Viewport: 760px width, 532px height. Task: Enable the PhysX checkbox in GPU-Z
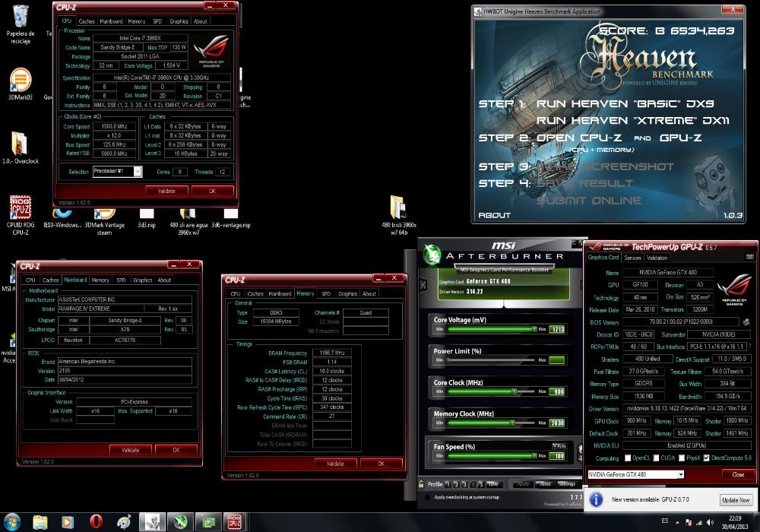682,458
